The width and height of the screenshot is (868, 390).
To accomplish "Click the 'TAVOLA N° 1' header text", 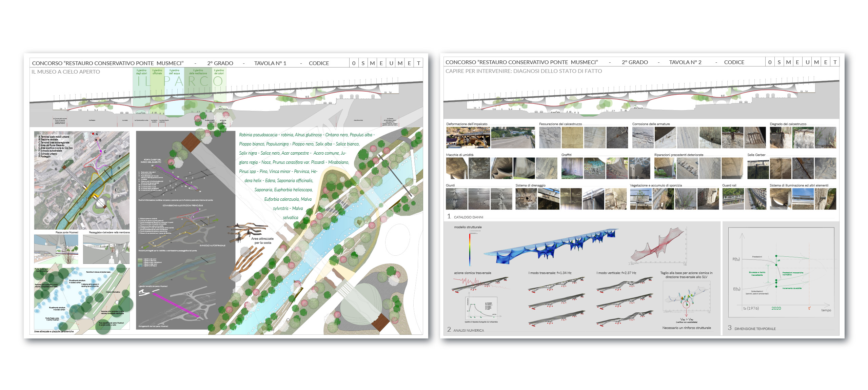I will click(270, 63).
